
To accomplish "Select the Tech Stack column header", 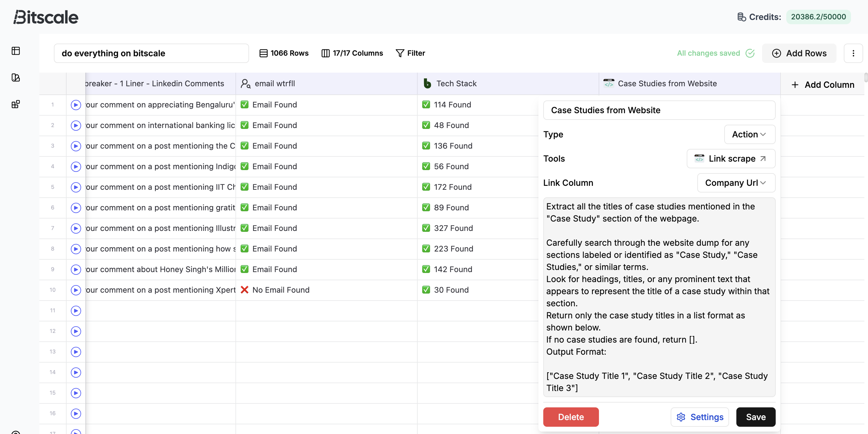I will point(508,84).
